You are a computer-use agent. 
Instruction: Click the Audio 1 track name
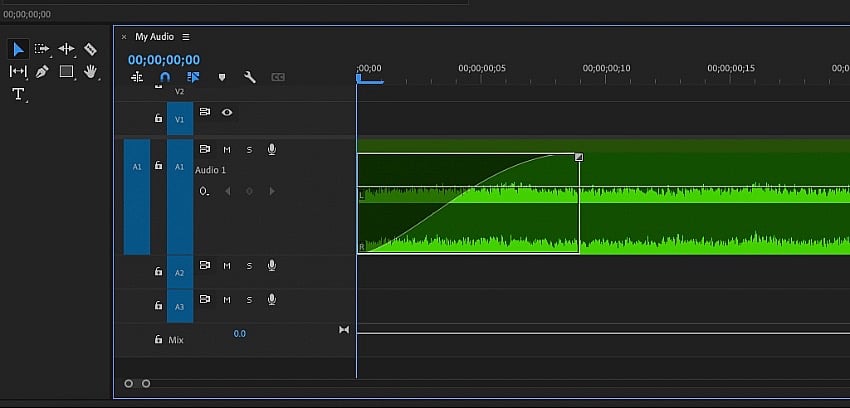[211, 170]
